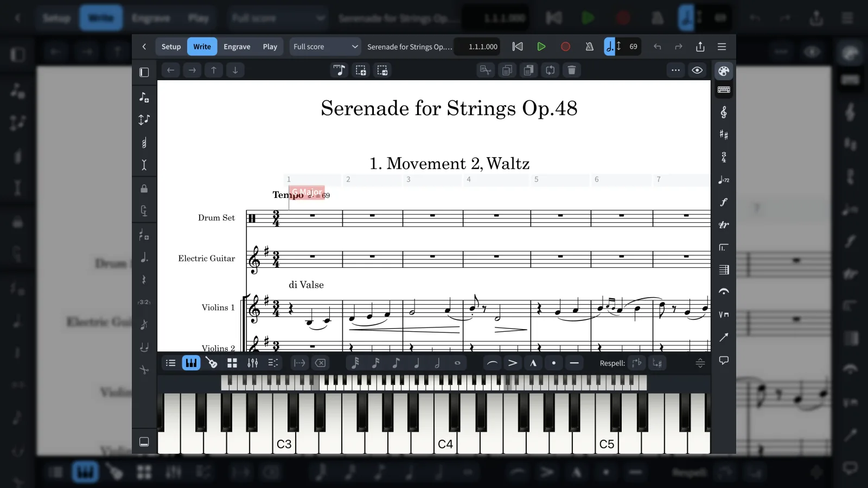This screenshot has width=868, height=488.
Task: Add a tie between notes
Action: tap(144, 347)
